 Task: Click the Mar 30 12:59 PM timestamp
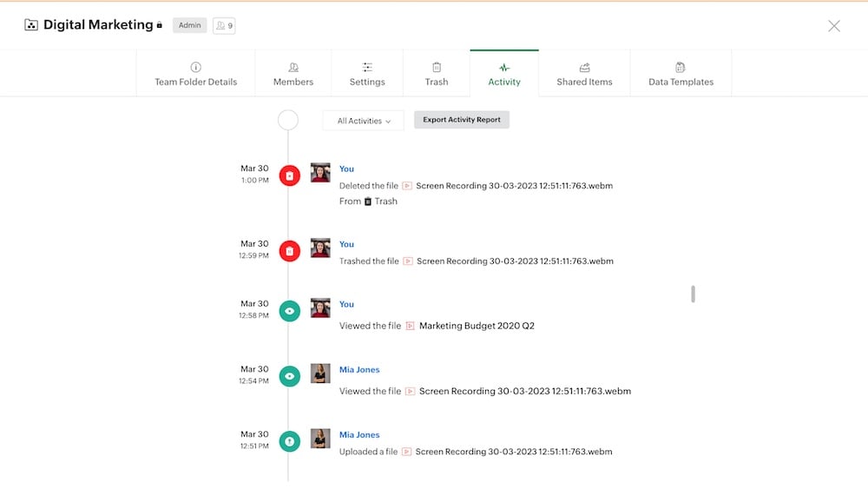tap(253, 248)
